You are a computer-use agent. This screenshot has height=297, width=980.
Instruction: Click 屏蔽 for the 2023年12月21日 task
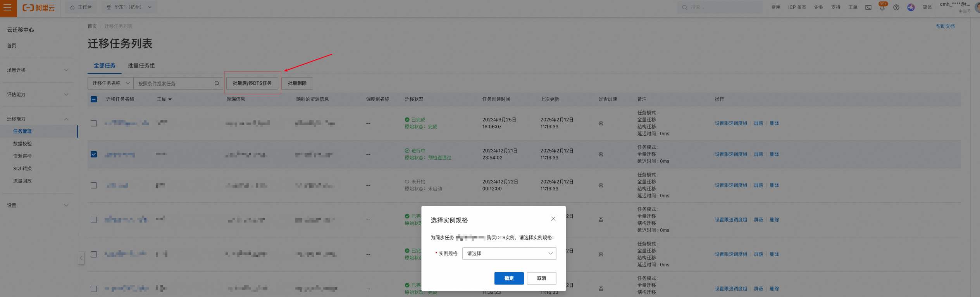pos(759,154)
